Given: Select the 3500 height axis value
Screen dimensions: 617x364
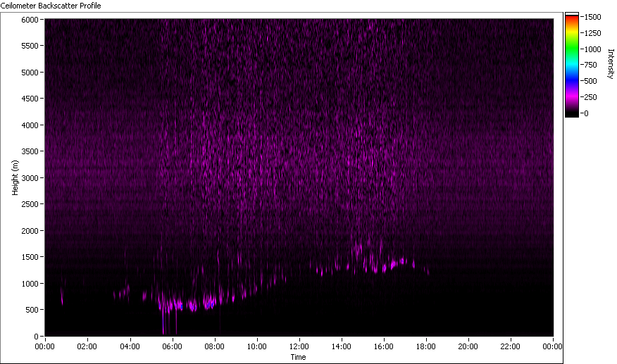Looking at the screenshot, I should coord(30,151).
